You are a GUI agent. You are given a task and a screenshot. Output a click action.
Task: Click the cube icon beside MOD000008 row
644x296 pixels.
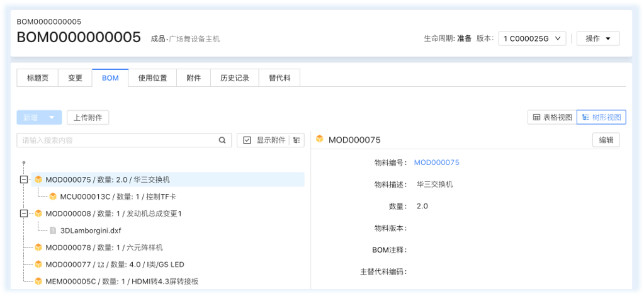[38, 213]
